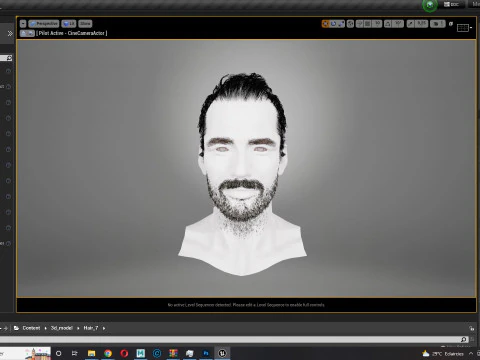
Task: Toggle scale snapping
Action: click(411, 24)
